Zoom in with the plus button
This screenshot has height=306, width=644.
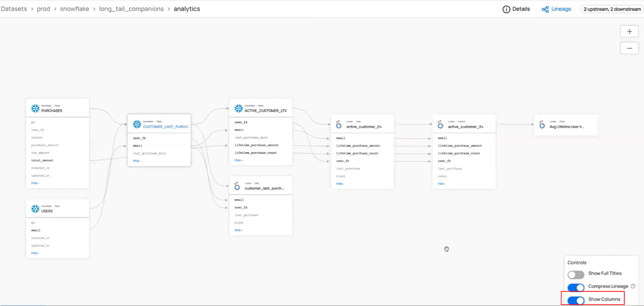pyautogui.click(x=629, y=31)
